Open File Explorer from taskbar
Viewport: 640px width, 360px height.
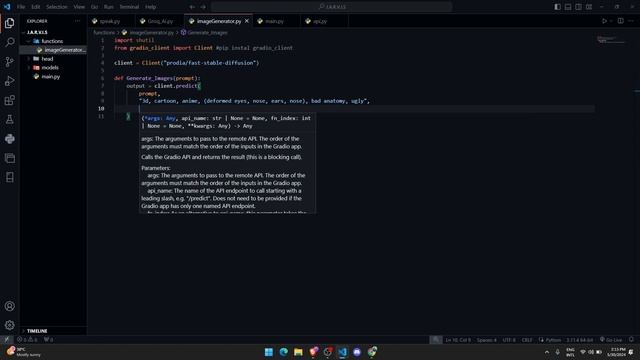(298, 352)
